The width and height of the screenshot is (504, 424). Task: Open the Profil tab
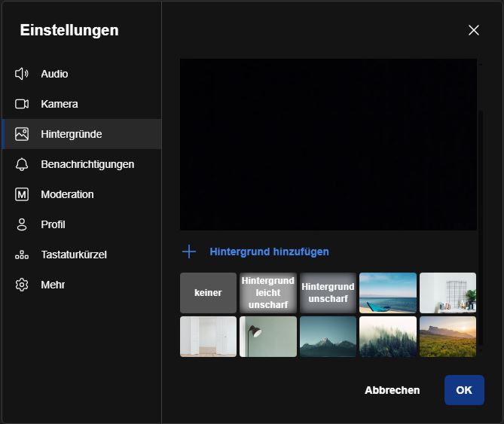click(81, 224)
